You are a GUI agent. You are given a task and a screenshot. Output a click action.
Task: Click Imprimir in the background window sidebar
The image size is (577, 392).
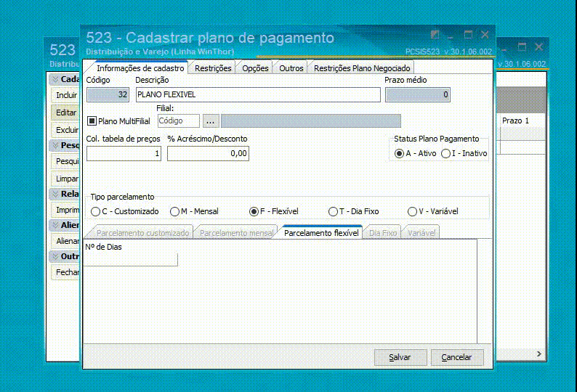(x=66, y=210)
